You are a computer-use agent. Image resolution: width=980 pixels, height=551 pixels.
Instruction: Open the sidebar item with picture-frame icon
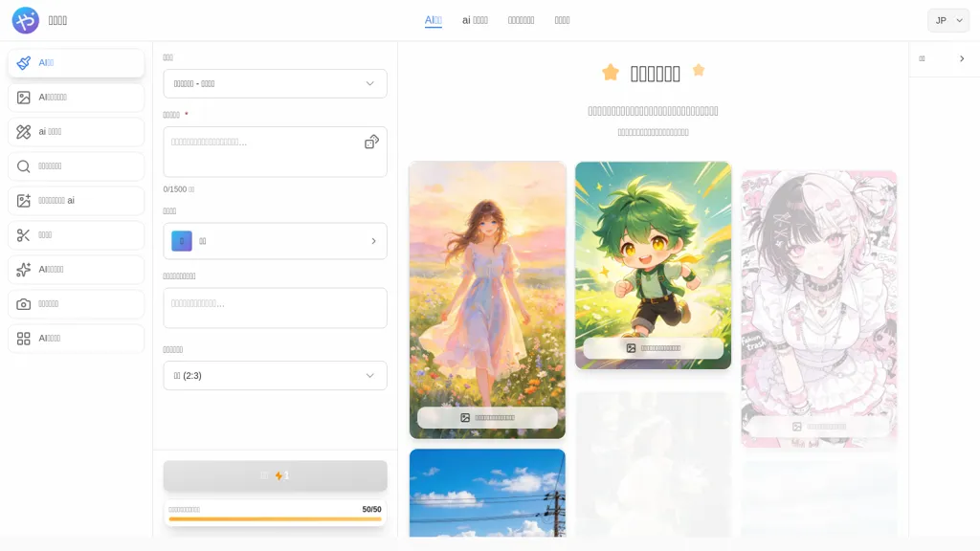77,98
